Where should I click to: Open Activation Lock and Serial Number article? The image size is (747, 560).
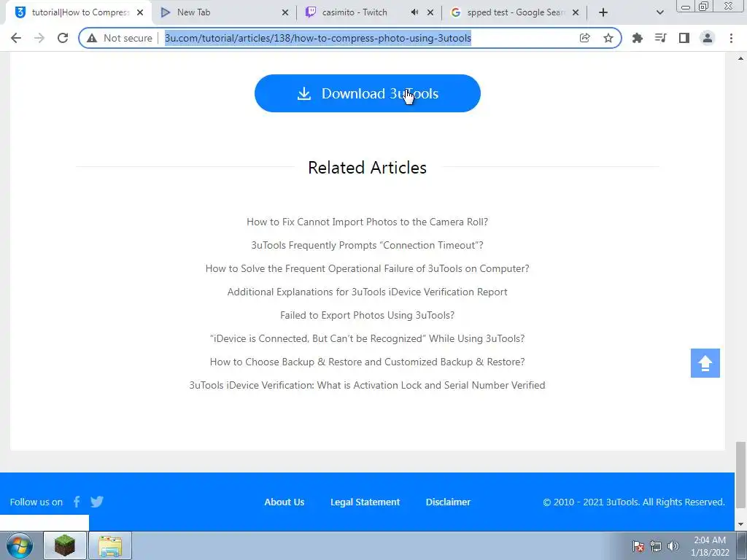(x=368, y=385)
